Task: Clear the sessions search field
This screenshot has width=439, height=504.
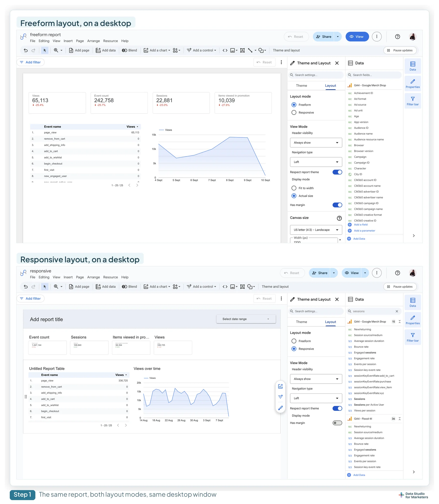Action: point(397,311)
